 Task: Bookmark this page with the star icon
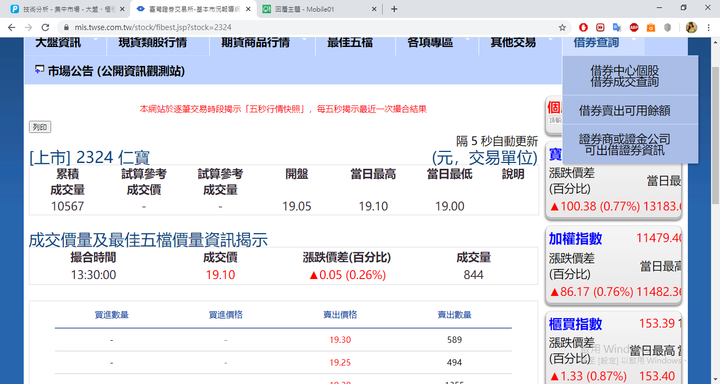coord(562,28)
